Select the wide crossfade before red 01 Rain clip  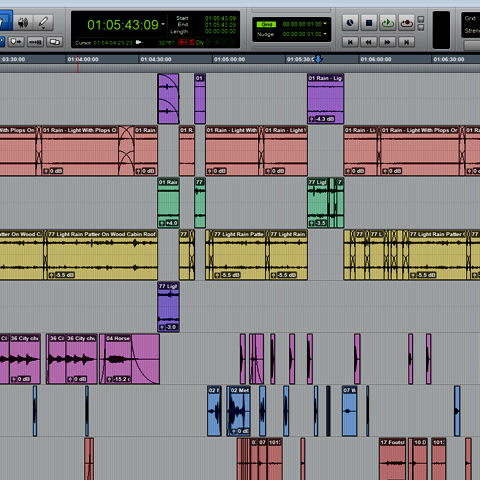(x=126, y=151)
